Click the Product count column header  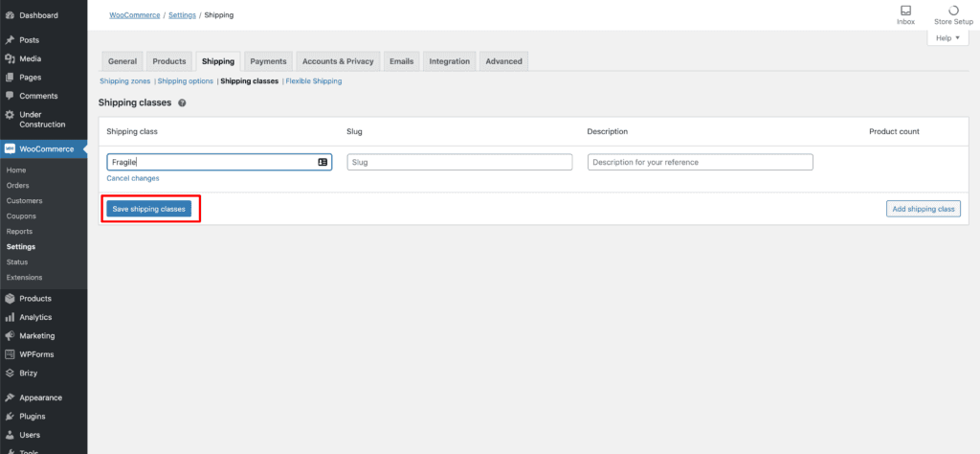click(x=894, y=132)
